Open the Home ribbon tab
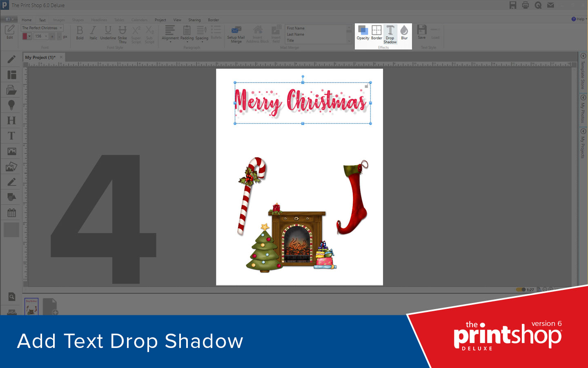588x368 pixels. (27, 20)
